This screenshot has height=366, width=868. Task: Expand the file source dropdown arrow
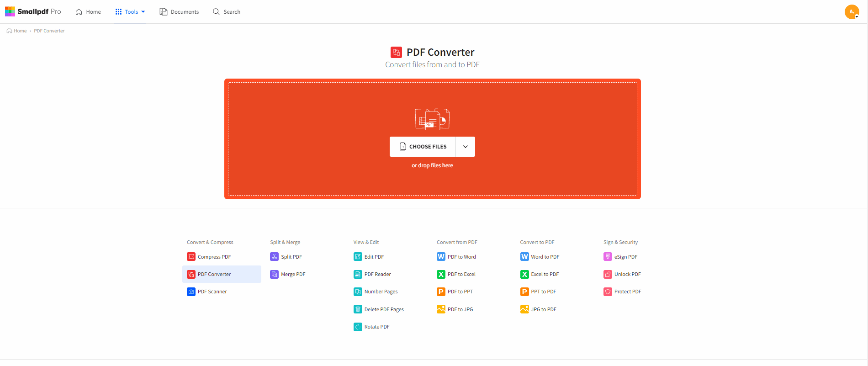[466, 147]
